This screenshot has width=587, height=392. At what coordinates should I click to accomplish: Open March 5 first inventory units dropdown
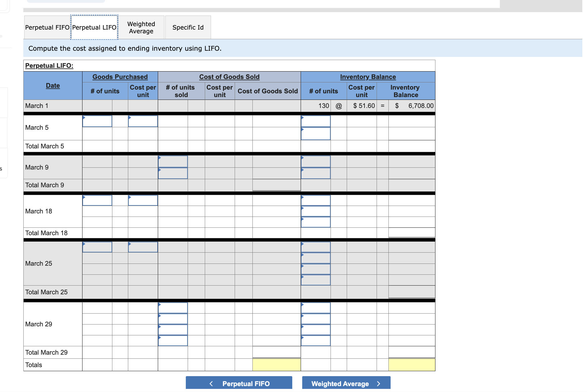pos(316,121)
